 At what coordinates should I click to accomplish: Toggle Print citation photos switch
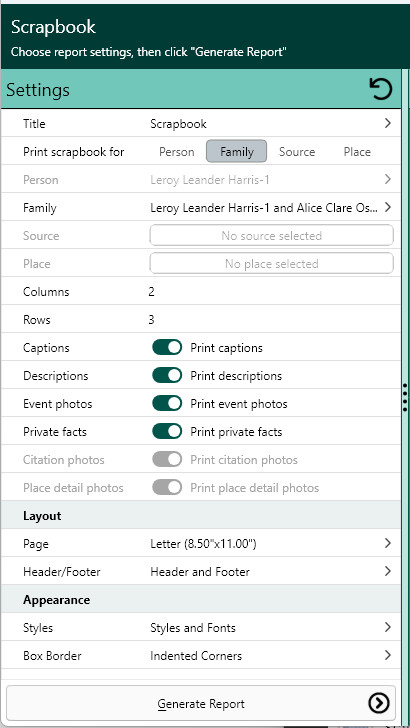point(167,460)
